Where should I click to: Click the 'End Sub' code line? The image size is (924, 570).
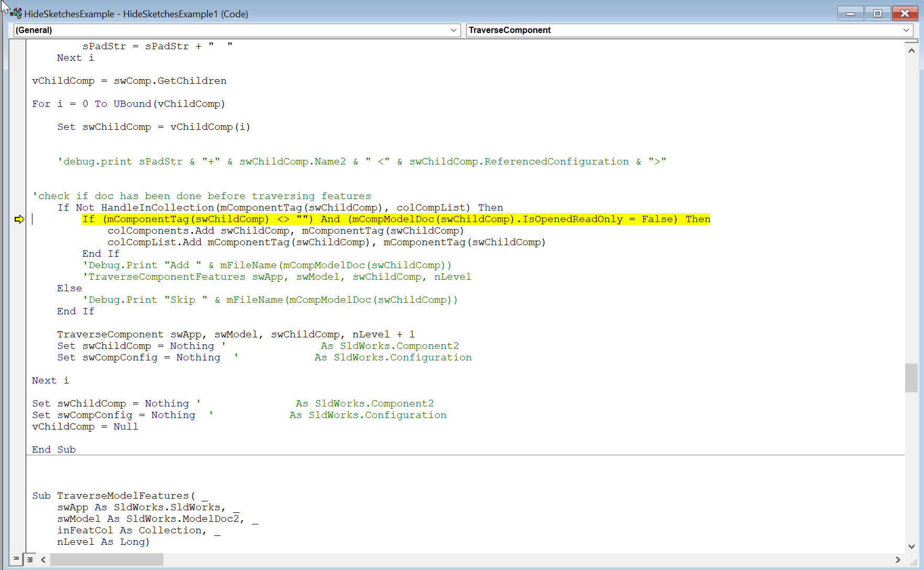point(54,450)
